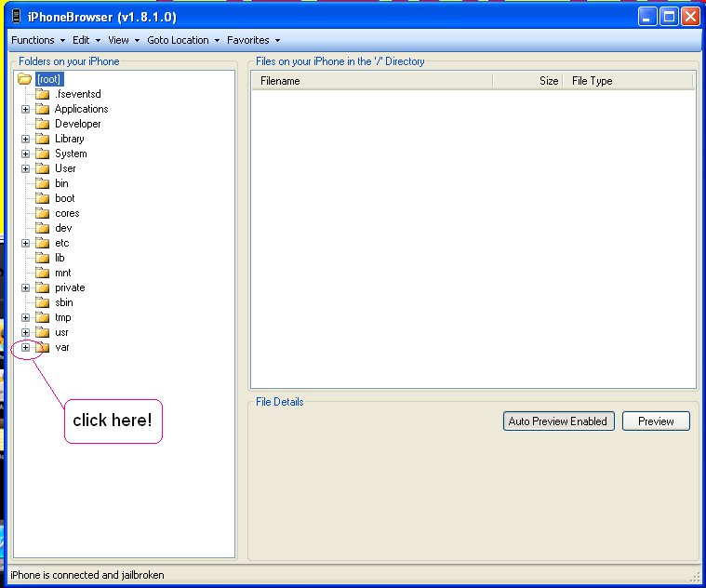Viewport: 706px width, 588px height.
Task: Select the private folder label
Action: 70,287
